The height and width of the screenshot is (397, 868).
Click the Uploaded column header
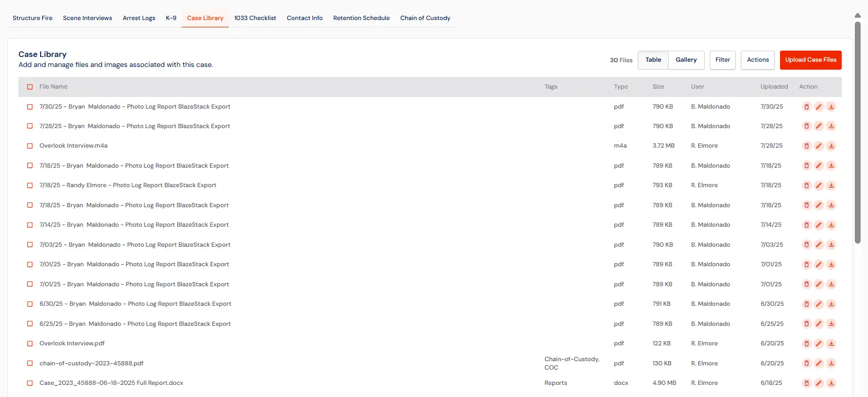click(x=774, y=87)
